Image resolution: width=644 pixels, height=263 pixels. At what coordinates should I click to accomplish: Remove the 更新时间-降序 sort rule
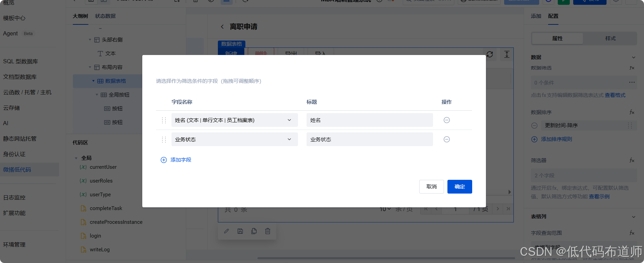pos(534,125)
